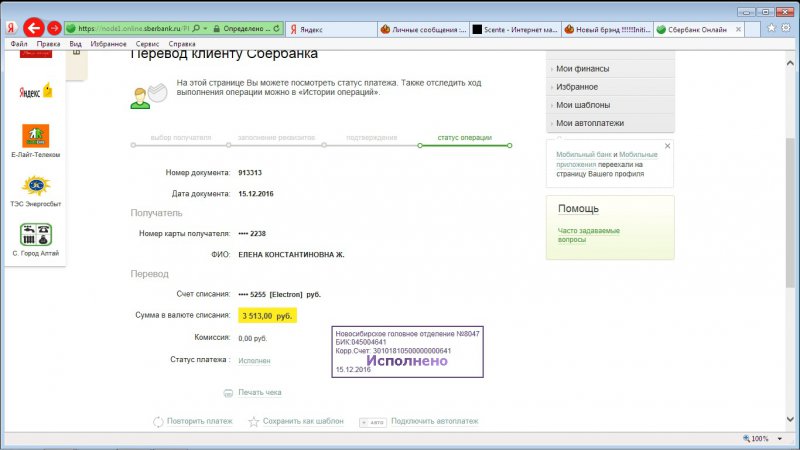Open the address bar dropdown arrow
The width and height of the screenshot is (800, 450).
tap(205, 29)
